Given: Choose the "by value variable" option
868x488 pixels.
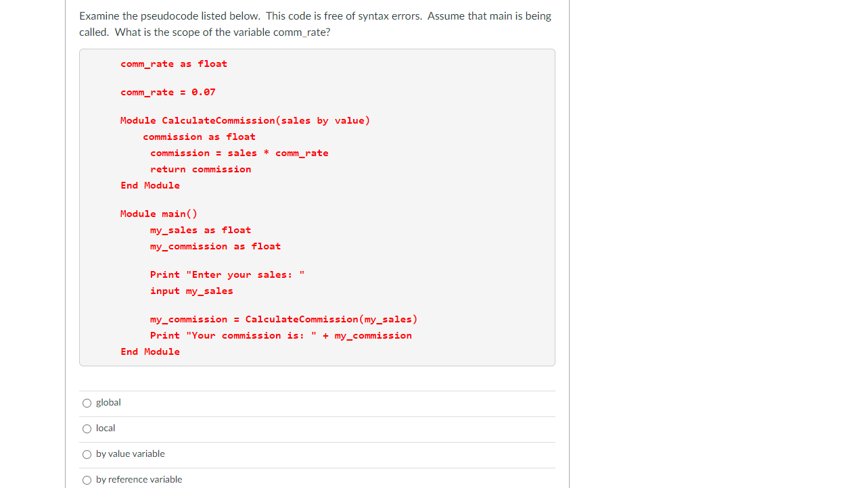Looking at the screenshot, I should pyautogui.click(x=87, y=454).
